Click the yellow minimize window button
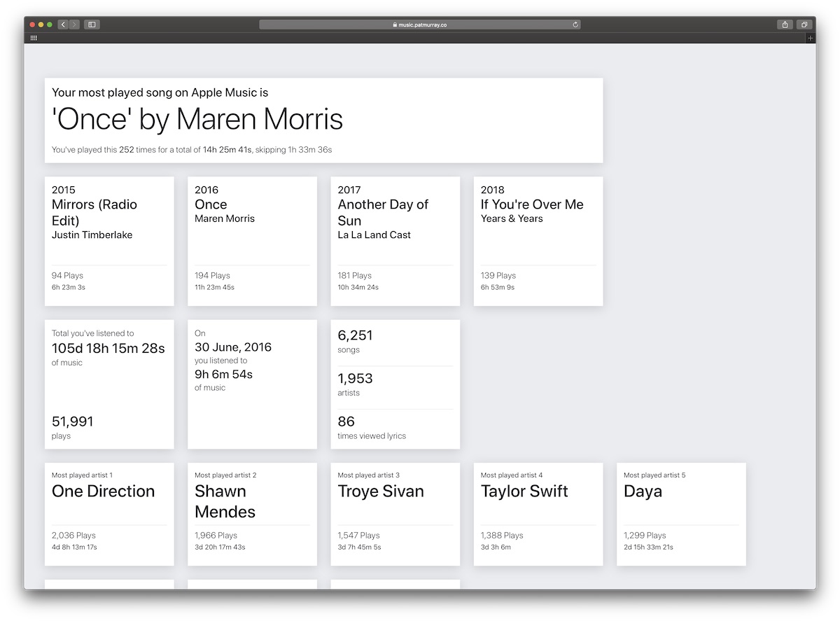 pyautogui.click(x=41, y=25)
